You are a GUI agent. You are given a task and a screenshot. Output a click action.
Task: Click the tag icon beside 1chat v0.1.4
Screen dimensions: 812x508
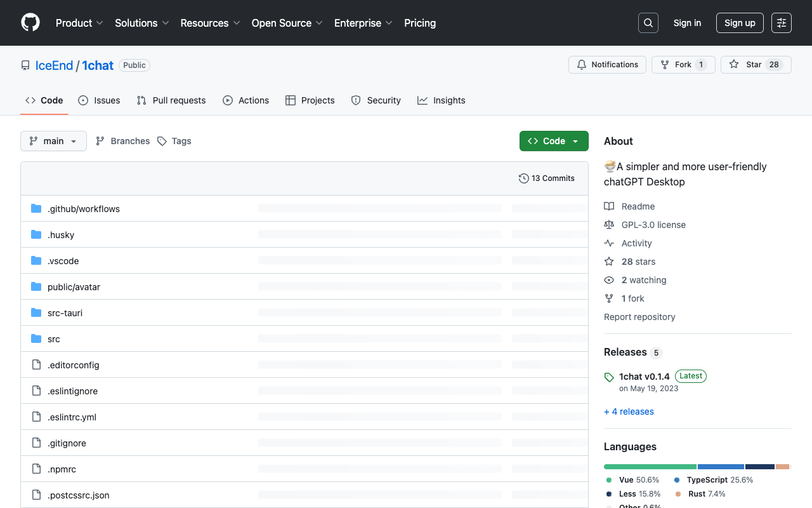click(x=609, y=377)
